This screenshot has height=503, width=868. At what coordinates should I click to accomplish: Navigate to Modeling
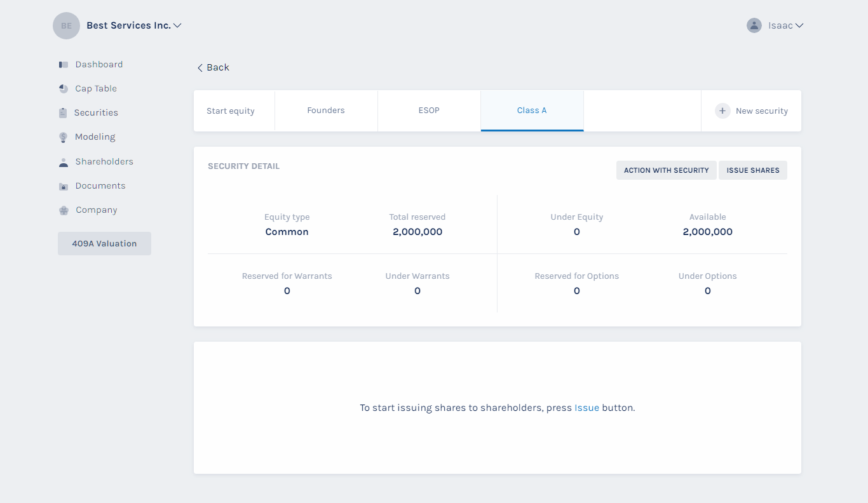pyautogui.click(x=95, y=137)
